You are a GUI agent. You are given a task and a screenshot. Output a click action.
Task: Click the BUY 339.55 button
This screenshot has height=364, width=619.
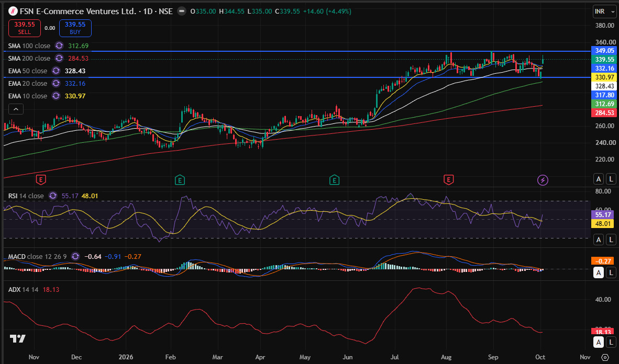point(75,28)
